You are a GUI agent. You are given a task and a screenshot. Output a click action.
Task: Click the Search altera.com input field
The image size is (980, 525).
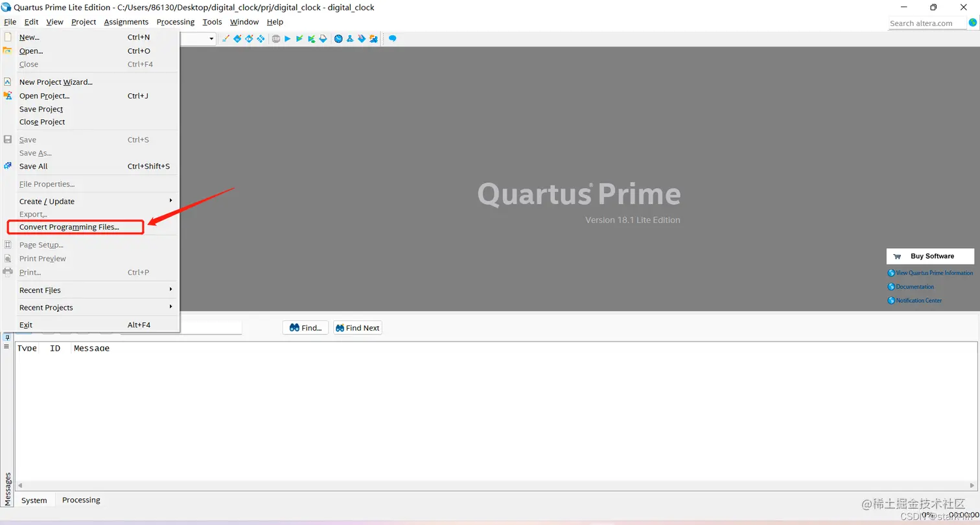(927, 23)
